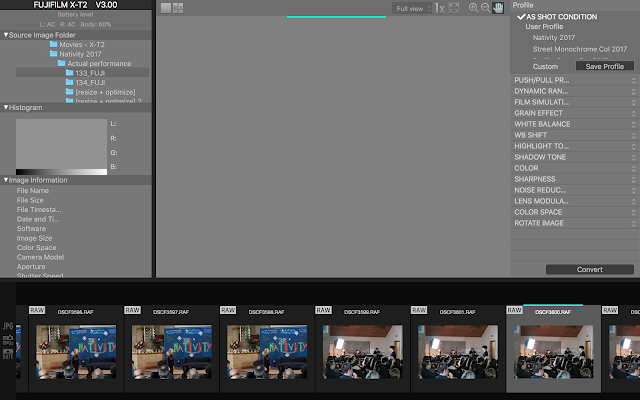640x400 pixels.
Task: Switch to before/after comparison view icon
Action: pyautogui.click(x=178, y=8)
